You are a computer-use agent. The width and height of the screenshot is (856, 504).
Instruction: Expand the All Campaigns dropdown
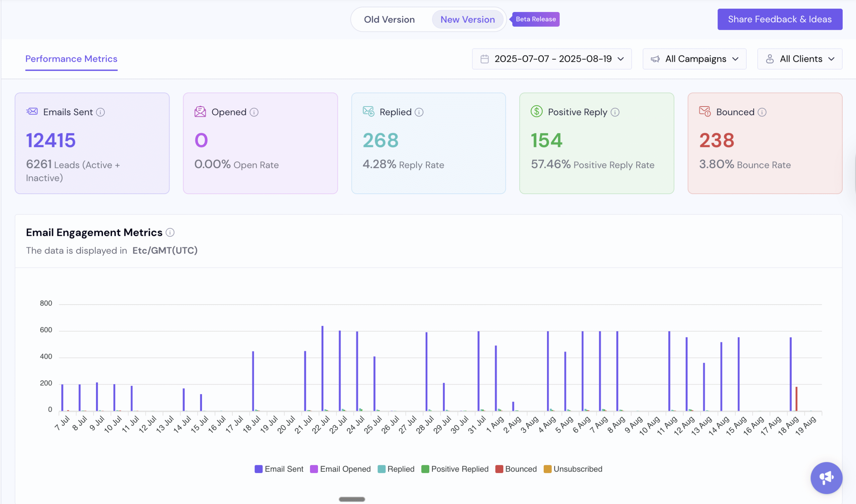coord(694,59)
